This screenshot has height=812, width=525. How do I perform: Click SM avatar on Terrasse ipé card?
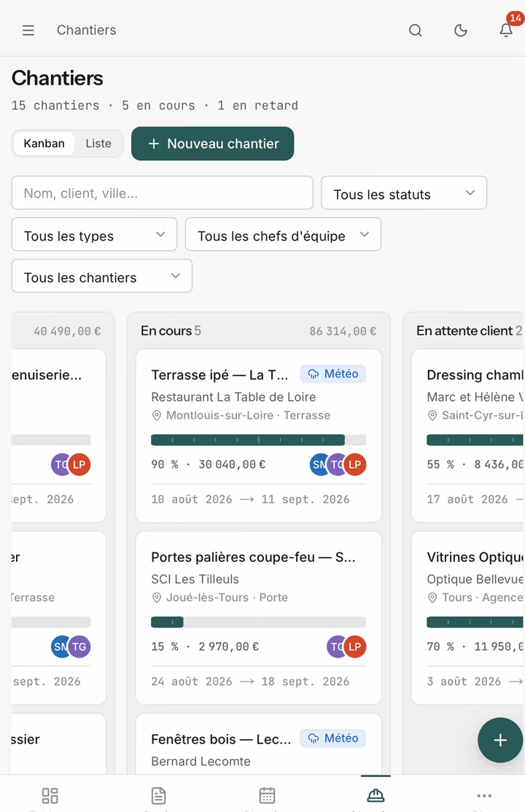pyautogui.click(x=318, y=464)
